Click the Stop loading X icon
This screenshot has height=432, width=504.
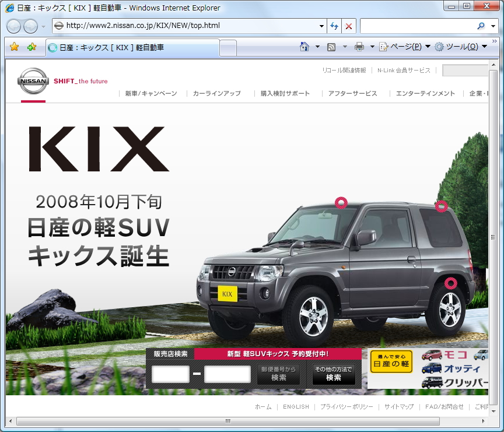click(x=349, y=26)
